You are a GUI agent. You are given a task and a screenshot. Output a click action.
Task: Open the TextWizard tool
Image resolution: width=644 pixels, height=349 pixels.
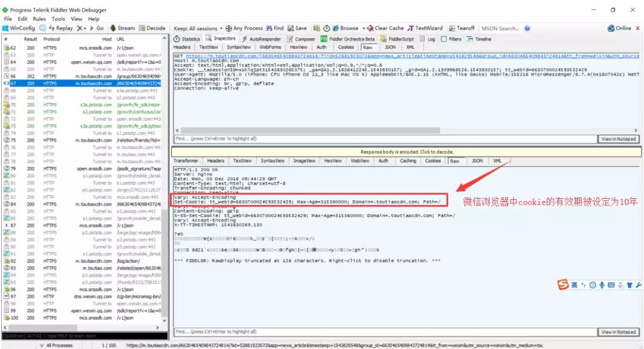[425, 28]
